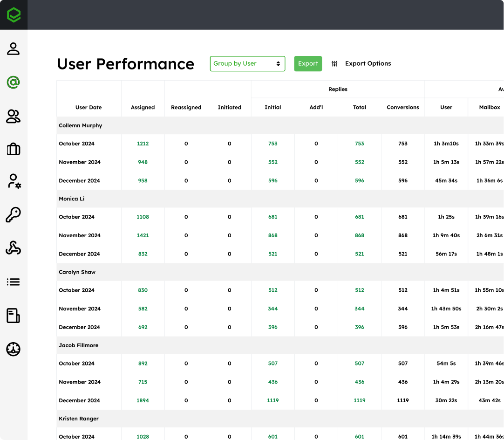
Task: Open the user settings gear sidebar icon
Action: (x=14, y=181)
